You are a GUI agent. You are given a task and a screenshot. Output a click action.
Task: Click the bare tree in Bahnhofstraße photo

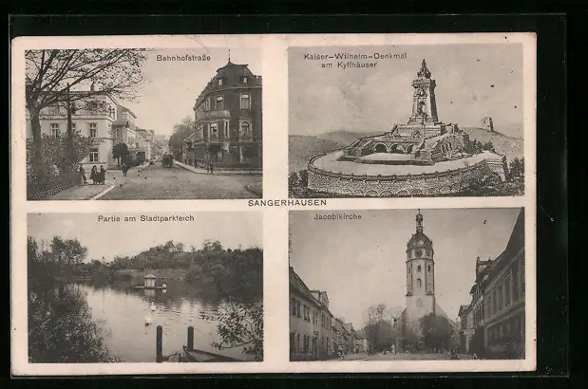pyautogui.click(x=71, y=81)
